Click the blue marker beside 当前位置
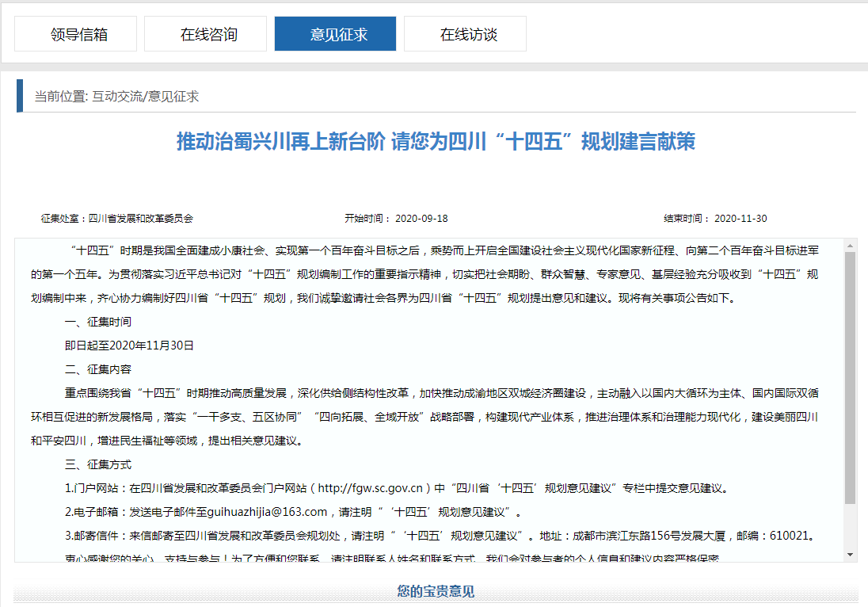The height and width of the screenshot is (607, 868). coord(20,97)
